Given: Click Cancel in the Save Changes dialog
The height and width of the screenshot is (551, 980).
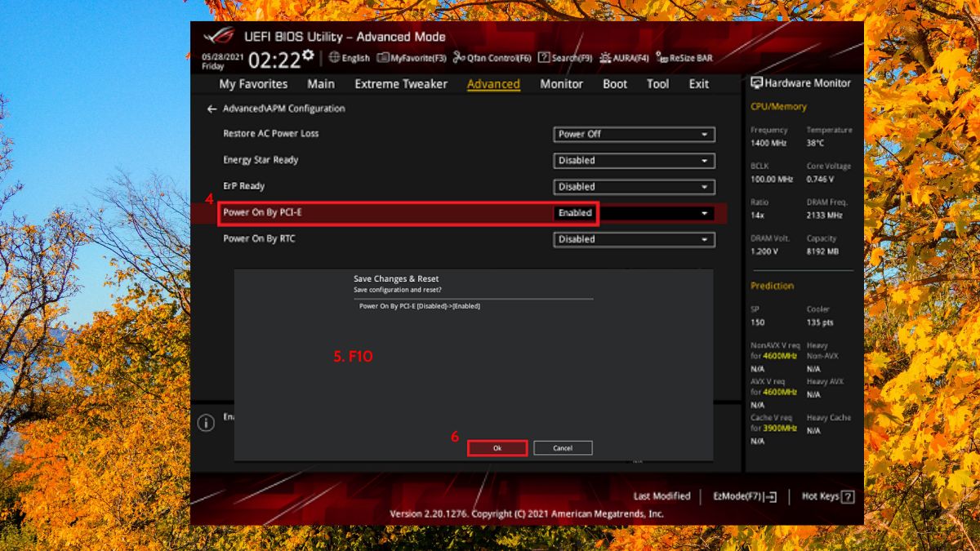Looking at the screenshot, I should click(562, 447).
